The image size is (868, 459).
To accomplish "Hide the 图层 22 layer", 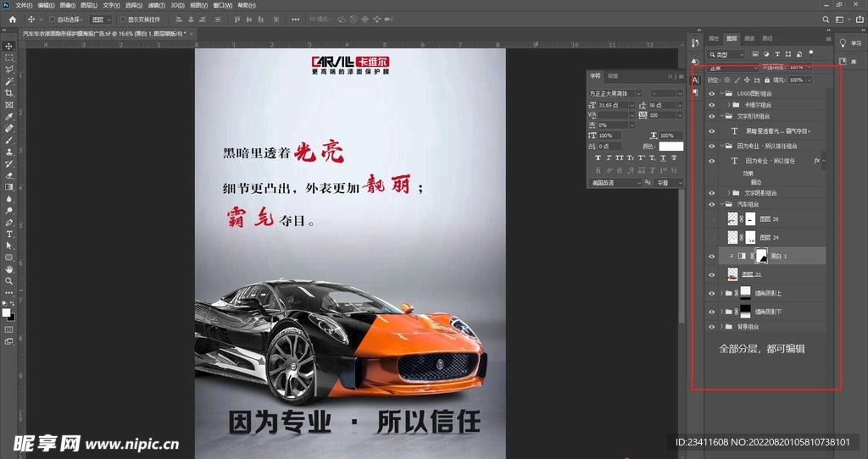I will [712, 275].
